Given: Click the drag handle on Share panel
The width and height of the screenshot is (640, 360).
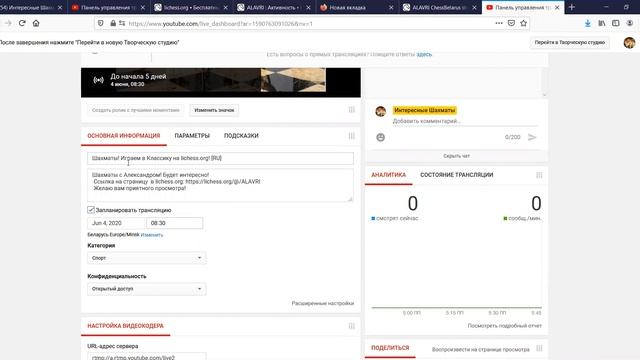Looking at the screenshot, I should pyautogui.click(x=539, y=348).
